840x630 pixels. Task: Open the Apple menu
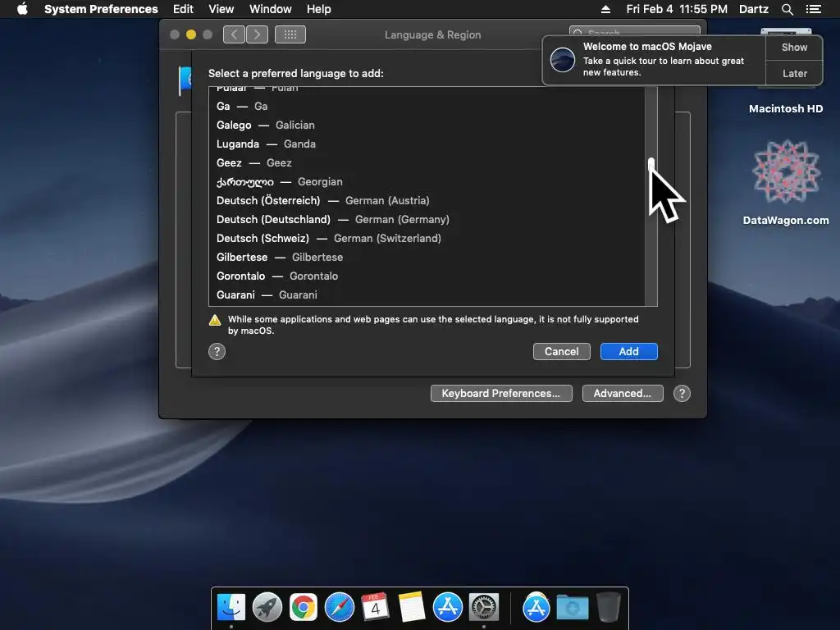tap(22, 9)
